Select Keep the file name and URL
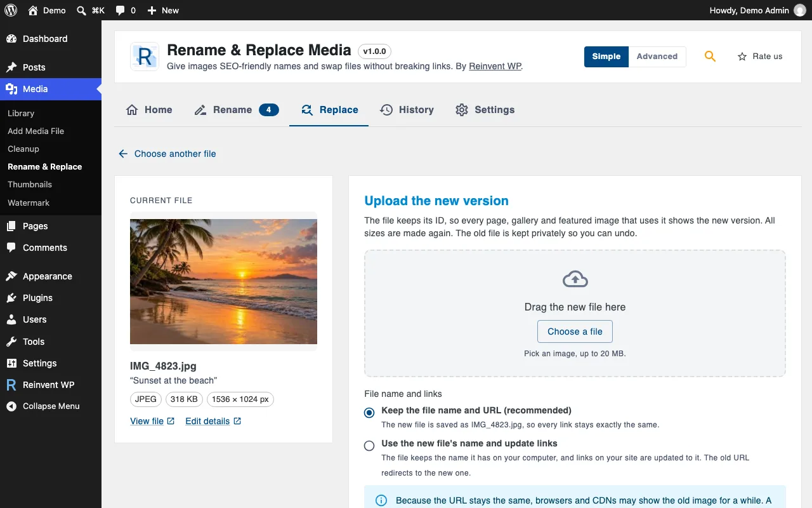812x508 pixels. (x=369, y=413)
